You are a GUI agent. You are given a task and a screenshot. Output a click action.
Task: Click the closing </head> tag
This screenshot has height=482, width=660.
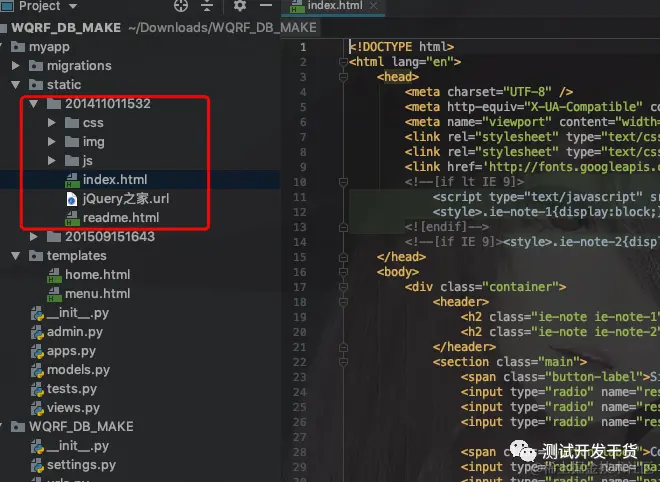pyautogui.click(x=402, y=257)
